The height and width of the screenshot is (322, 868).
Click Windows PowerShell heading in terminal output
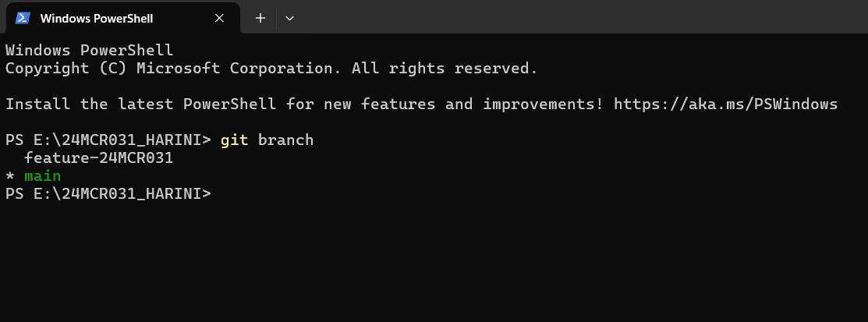pos(89,51)
